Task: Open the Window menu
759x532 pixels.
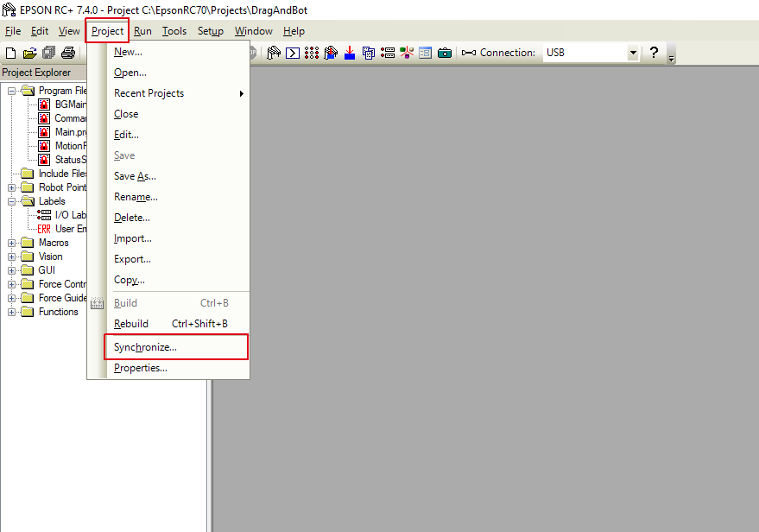Action: click(254, 31)
